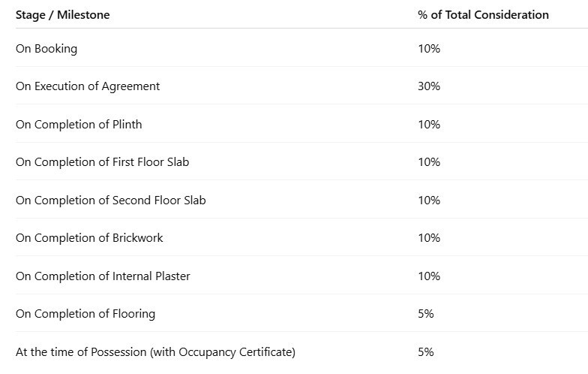Click the 5% value beside Flooring

426,314
